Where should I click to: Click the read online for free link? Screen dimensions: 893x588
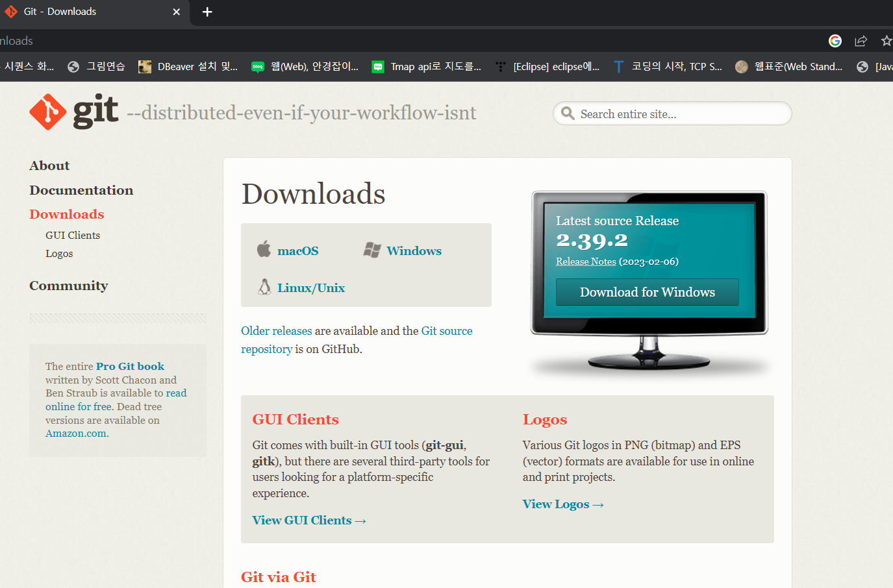[x=116, y=400]
